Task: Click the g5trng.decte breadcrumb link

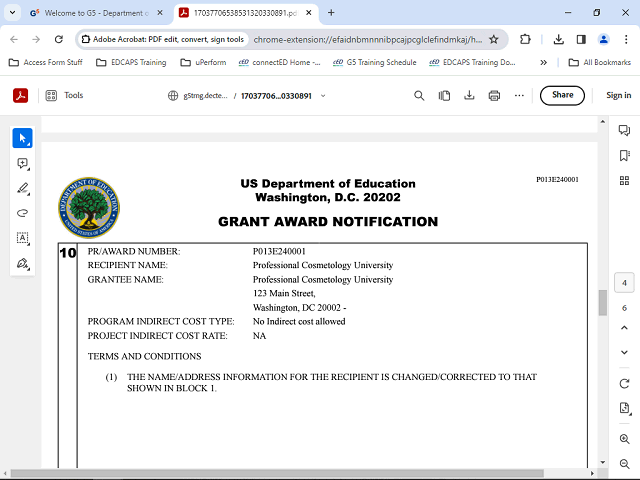Action: pyautogui.click(x=205, y=96)
